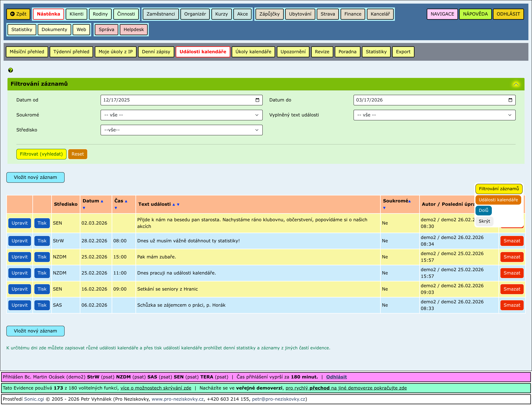
Task: Sort Soukromé column descending arrow
Action: pyautogui.click(x=384, y=208)
